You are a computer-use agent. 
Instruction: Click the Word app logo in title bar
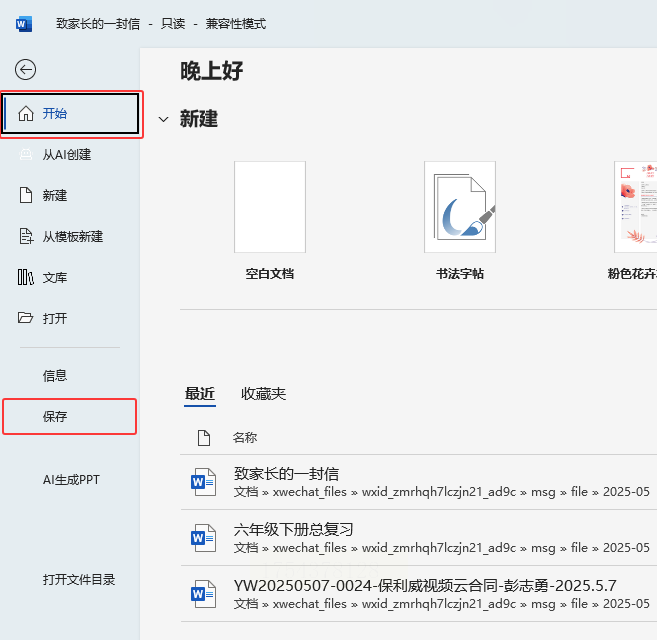pyautogui.click(x=24, y=24)
